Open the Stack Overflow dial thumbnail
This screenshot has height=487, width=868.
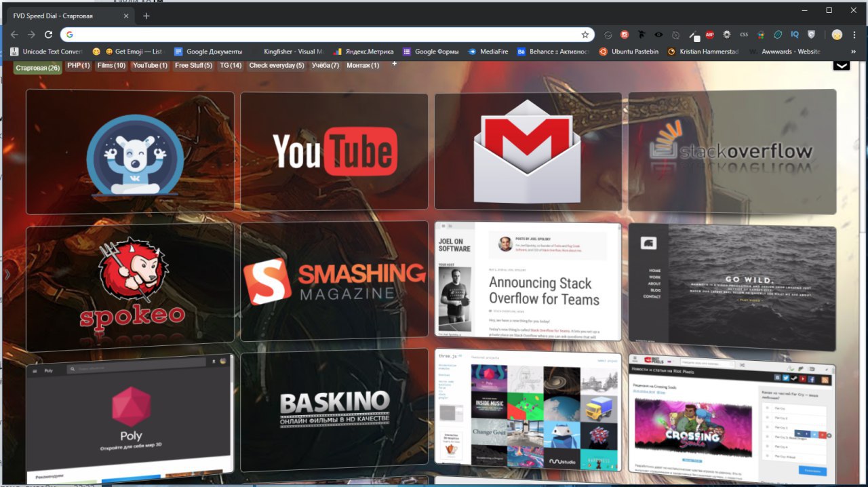coord(732,153)
